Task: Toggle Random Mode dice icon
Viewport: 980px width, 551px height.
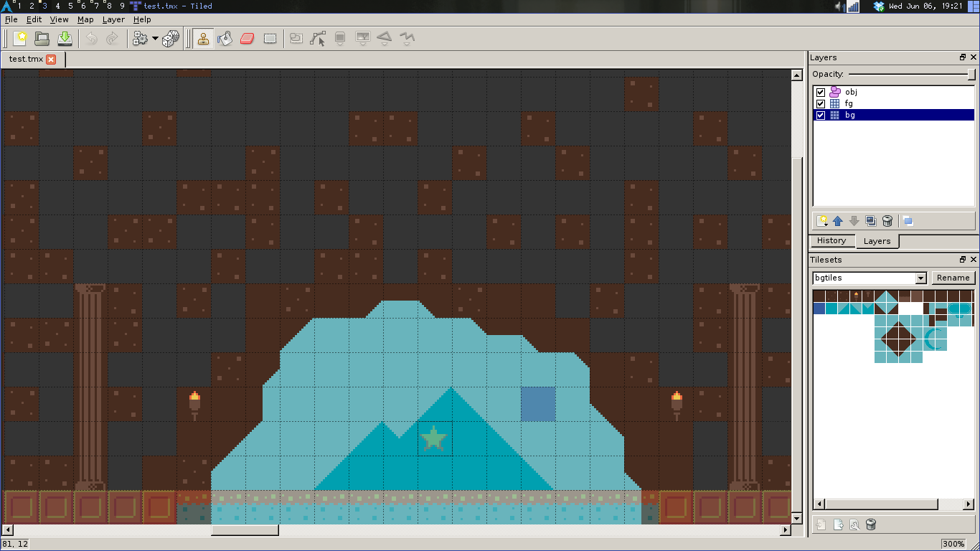Action: click(x=171, y=39)
